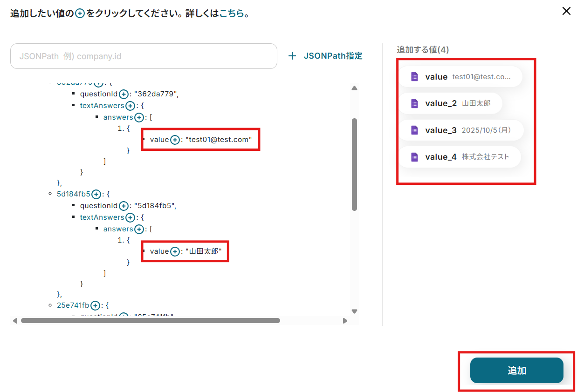Click the textAnswers key under 5d184fb5
Screen dimensions: 577x392
coord(102,217)
